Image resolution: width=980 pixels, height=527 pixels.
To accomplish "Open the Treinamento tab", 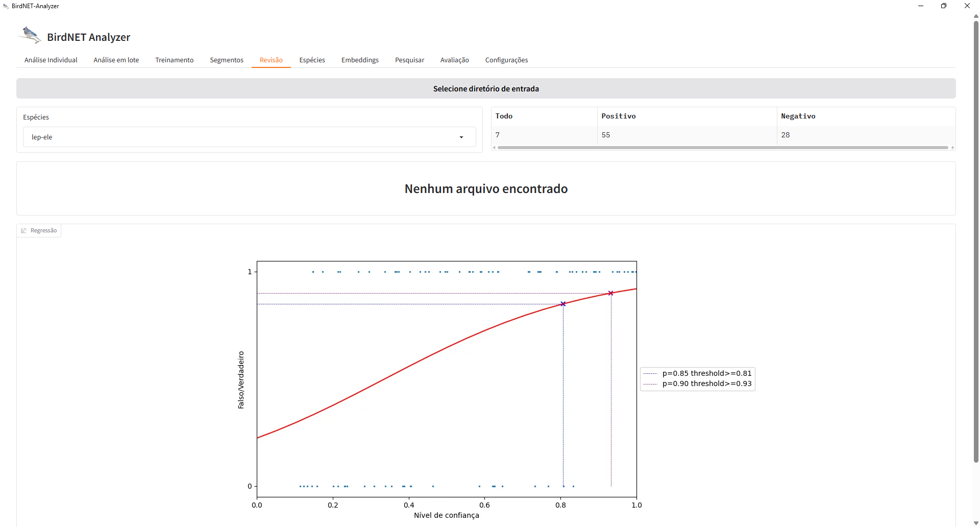I will coord(174,60).
